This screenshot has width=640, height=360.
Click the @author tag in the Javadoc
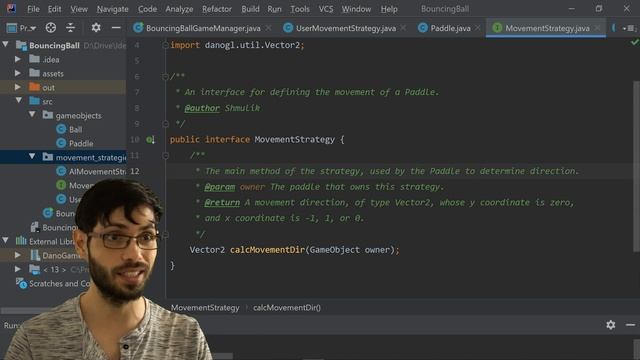coord(202,108)
